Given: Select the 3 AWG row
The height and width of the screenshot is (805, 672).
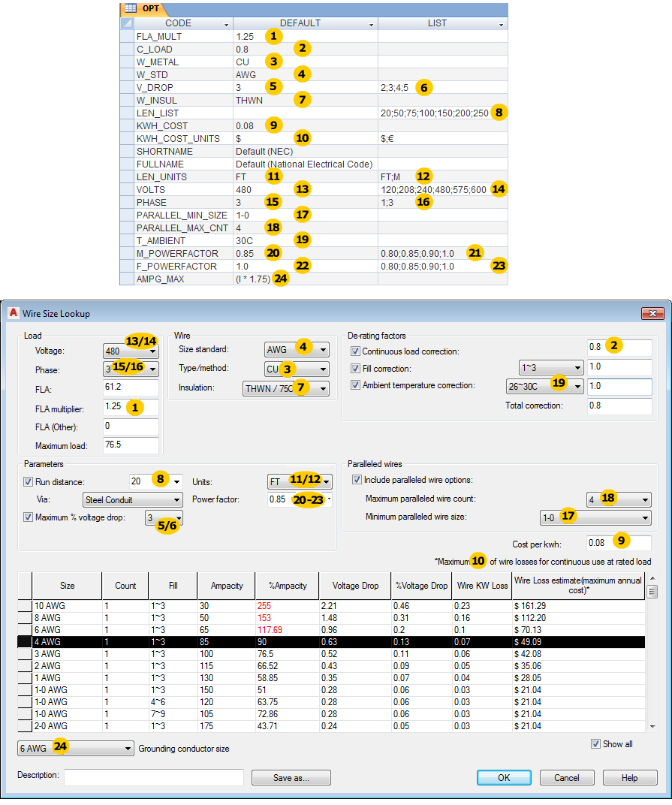Looking at the screenshot, I should click(332, 653).
